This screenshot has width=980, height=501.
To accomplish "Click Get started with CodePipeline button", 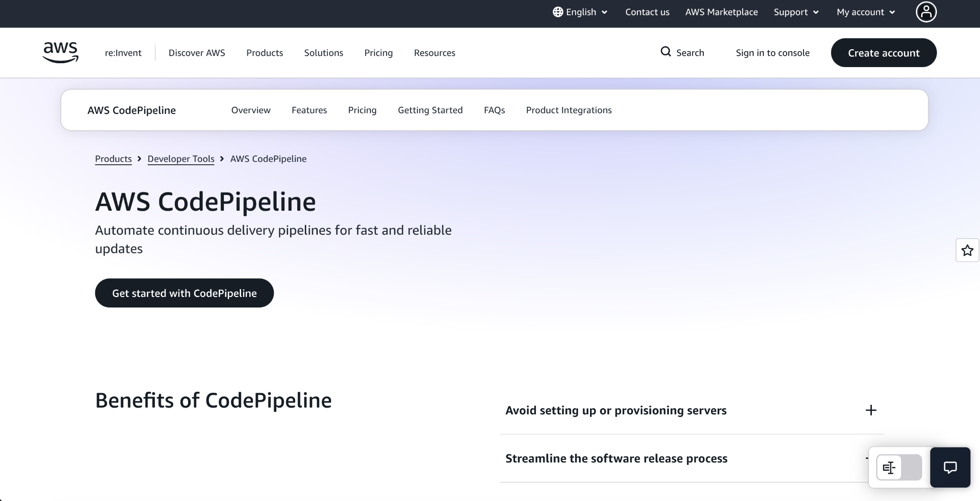I will [x=184, y=293].
